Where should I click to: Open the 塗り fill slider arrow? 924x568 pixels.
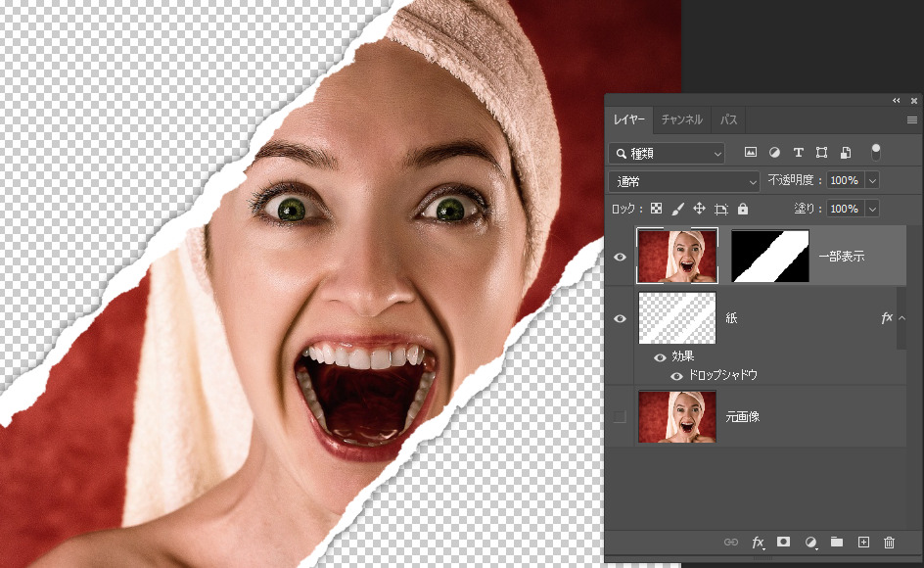coord(873,209)
